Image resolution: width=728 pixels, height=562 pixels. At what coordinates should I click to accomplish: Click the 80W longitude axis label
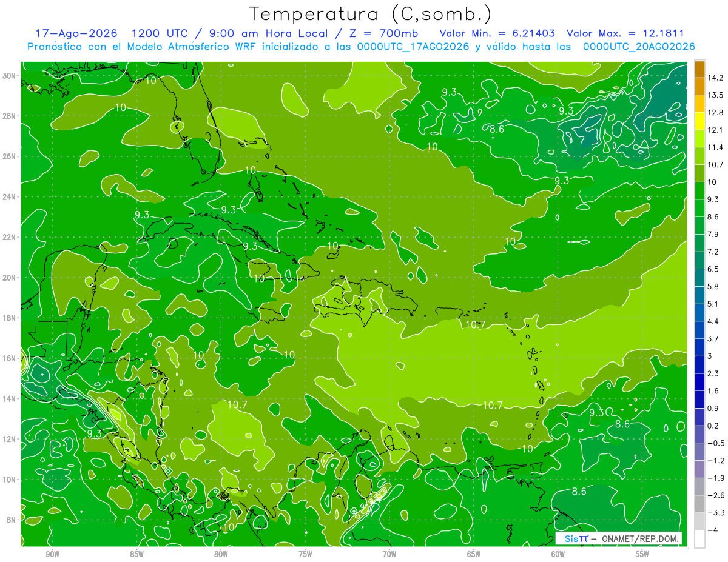coord(221,555)
